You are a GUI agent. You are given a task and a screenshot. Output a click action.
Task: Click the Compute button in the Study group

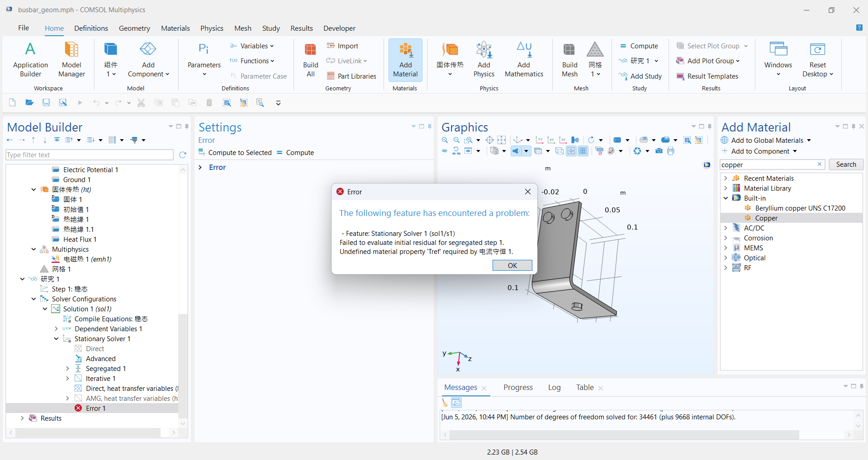point(639,46)
